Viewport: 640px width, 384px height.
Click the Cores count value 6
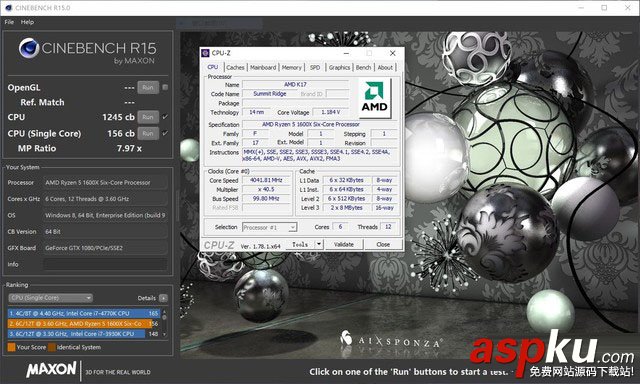click(340, 226)
